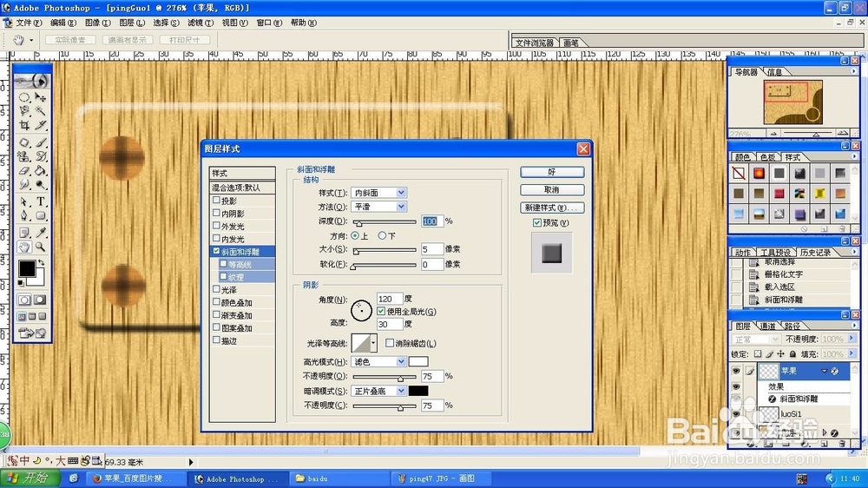Switch to the 信息 (Info) tab

point(774,72)
